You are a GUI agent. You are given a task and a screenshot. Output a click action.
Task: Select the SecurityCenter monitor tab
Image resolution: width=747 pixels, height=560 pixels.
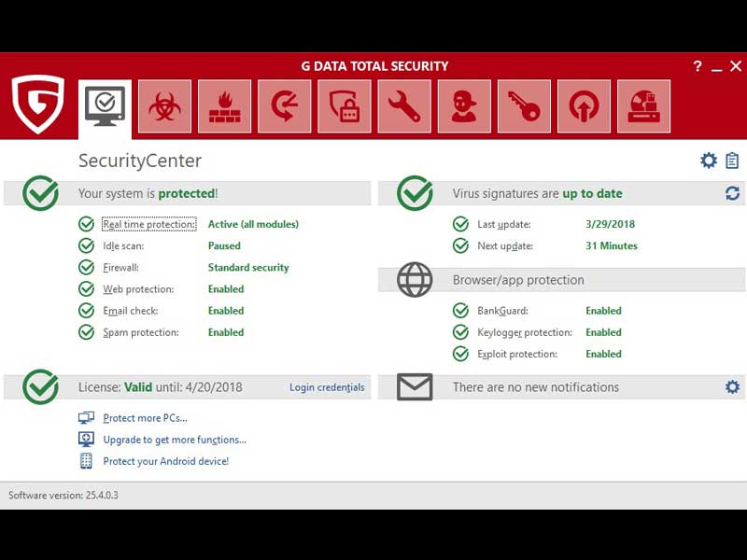click(x=106, y=106)
